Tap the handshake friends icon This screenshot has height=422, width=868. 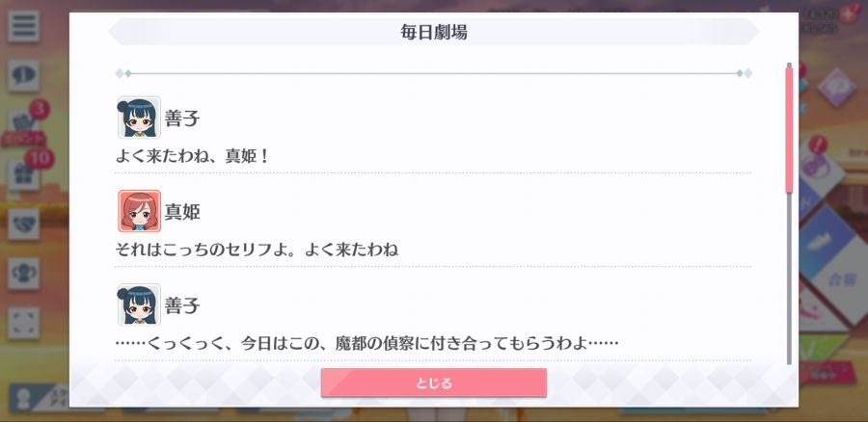click(23, 224)
